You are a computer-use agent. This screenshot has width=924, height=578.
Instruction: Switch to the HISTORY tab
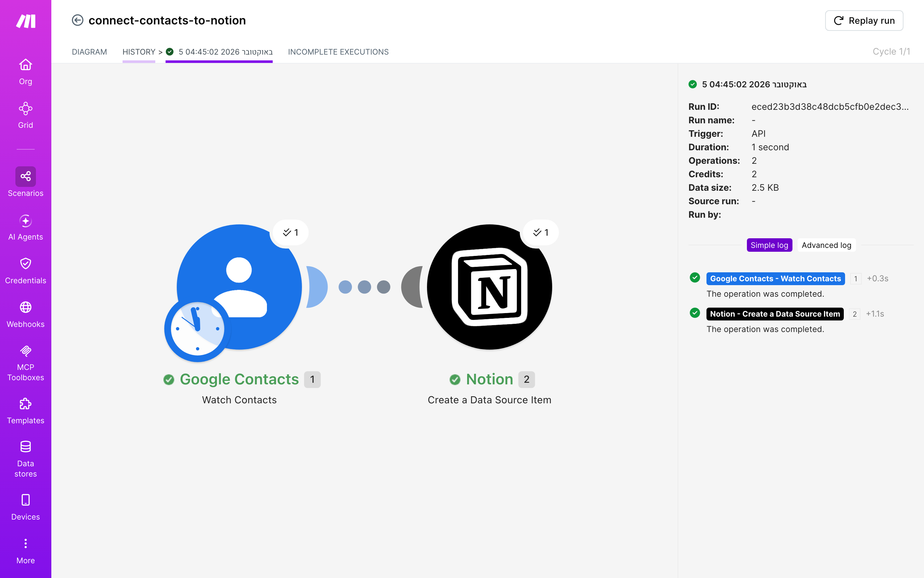tap(139, 52)
